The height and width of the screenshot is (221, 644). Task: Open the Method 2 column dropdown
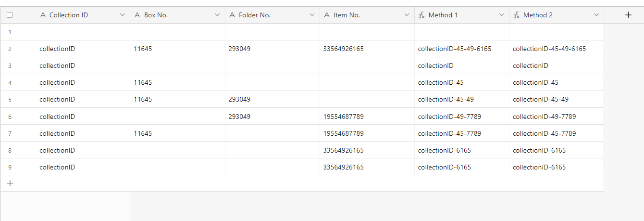pyautogui.click(x=596, y=15)
